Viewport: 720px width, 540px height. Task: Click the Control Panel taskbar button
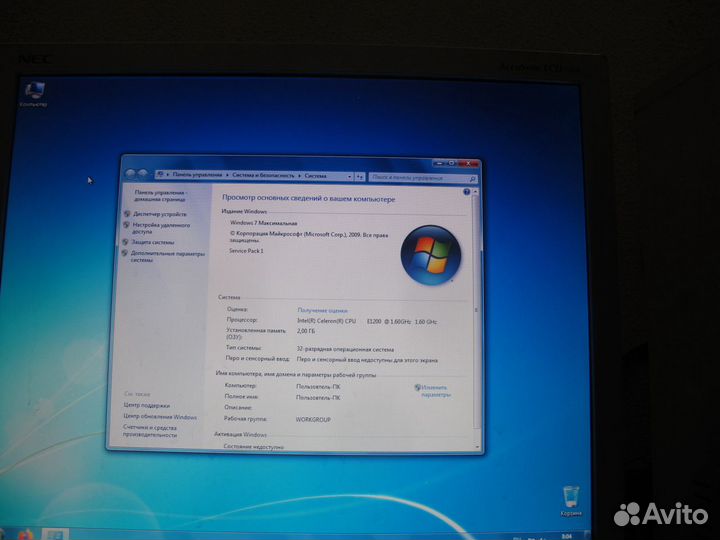(55, 535)
